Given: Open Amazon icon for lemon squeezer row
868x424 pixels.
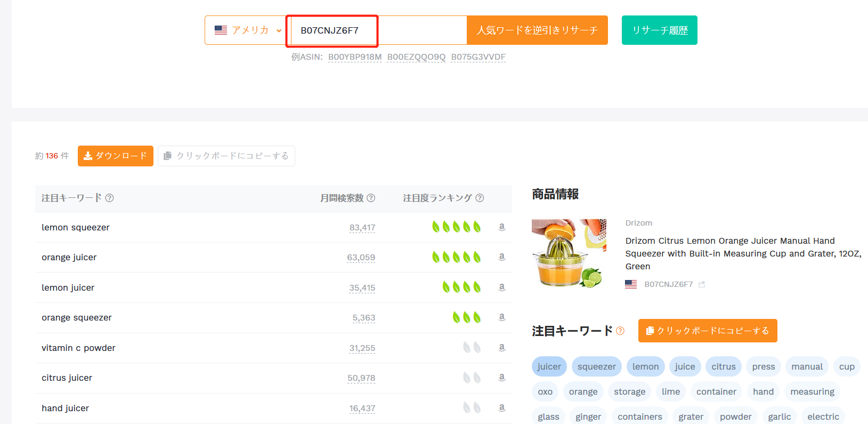Looking at the screenshot, I should (501, 227).
